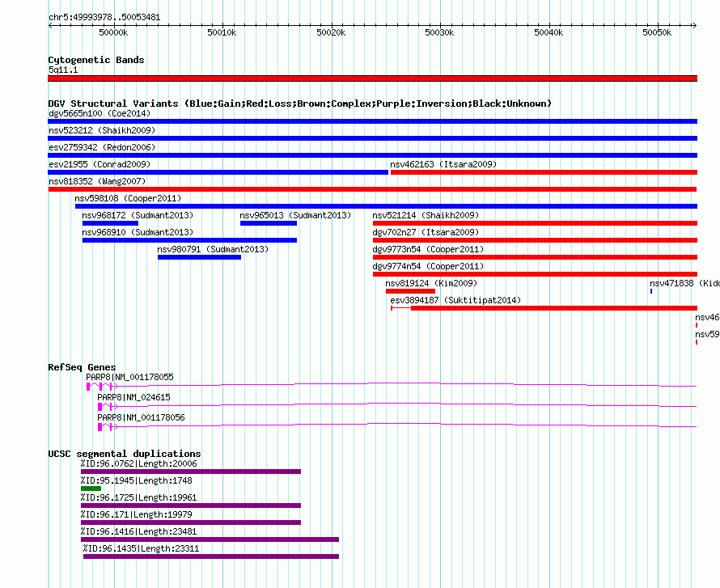Open variant nsv523212 (Shaikh2009) label
This screenshot has height=588, width=720.
102,130
